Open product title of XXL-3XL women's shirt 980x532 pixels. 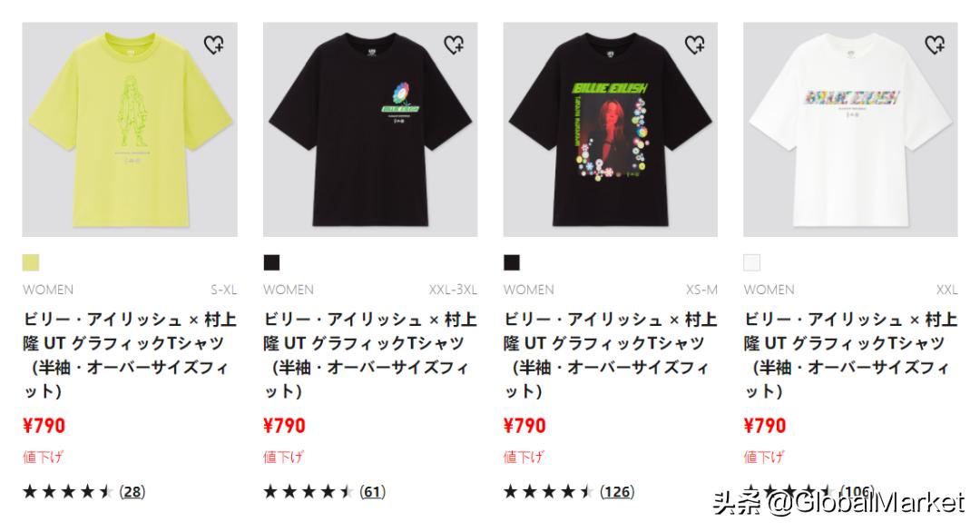click(x=370, y=355)
